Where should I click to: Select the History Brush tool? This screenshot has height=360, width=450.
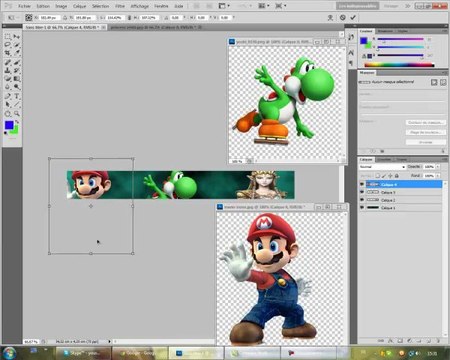17,70
